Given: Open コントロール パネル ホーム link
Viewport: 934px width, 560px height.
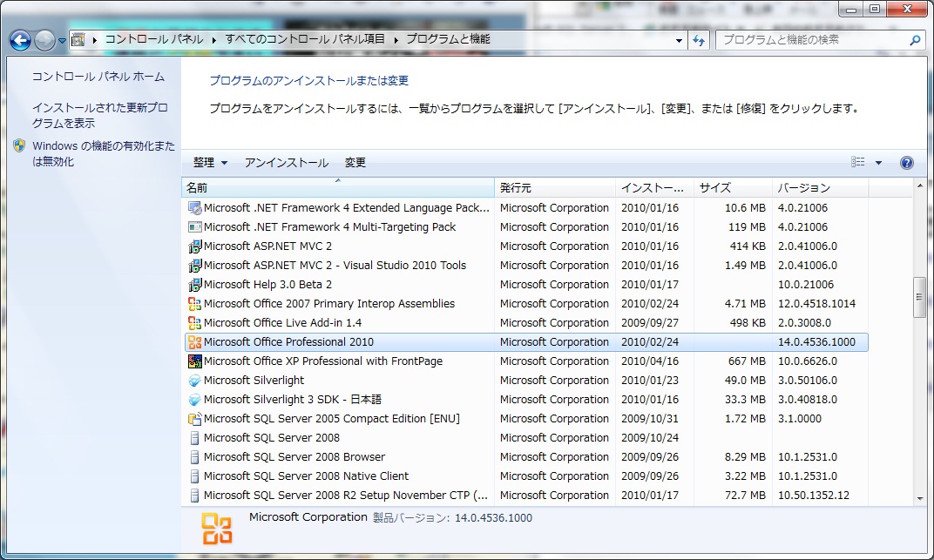Looking at the screenshot, I should 98,77.
